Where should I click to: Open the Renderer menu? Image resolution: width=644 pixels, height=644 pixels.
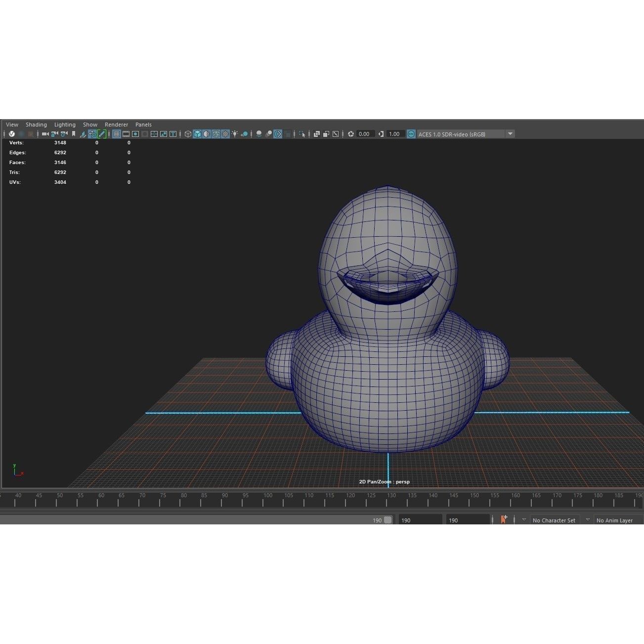point(116,125)
